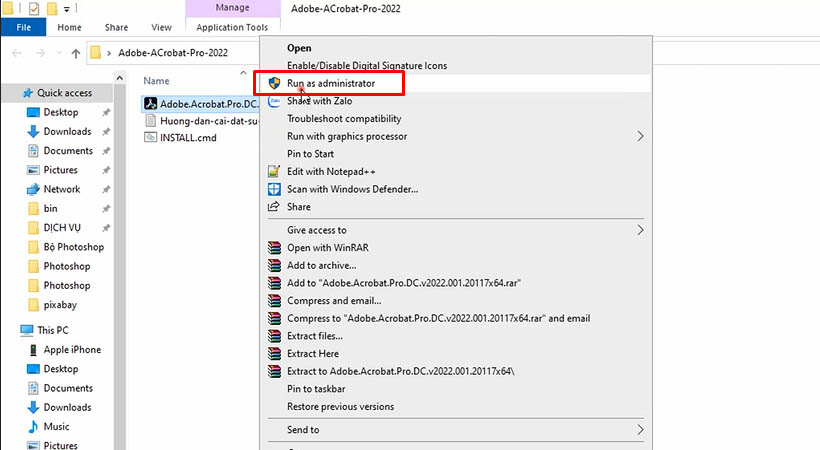Screen dimensions: 820x450
Task: Click the properties checkmark icon in title bar
Action: [34, 8]
